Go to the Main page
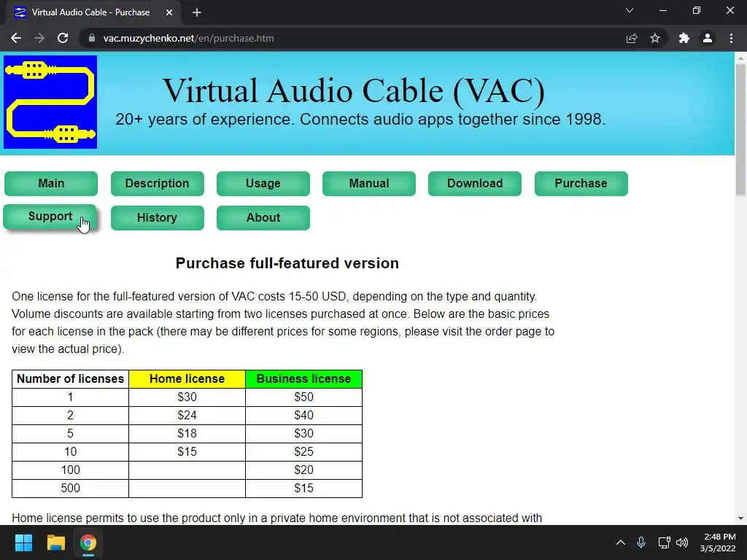This screenshot has height=560, width=747. click(x=51, y=183)
